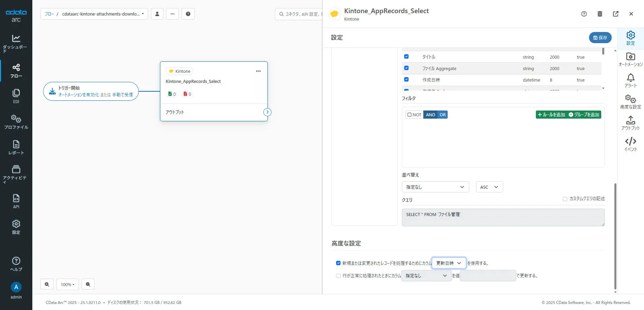Image resolution: width=644 pixels, height=310 pixels.
Task: Toggle the NOT filter checkbox
Action: click(x=410, y=115)
